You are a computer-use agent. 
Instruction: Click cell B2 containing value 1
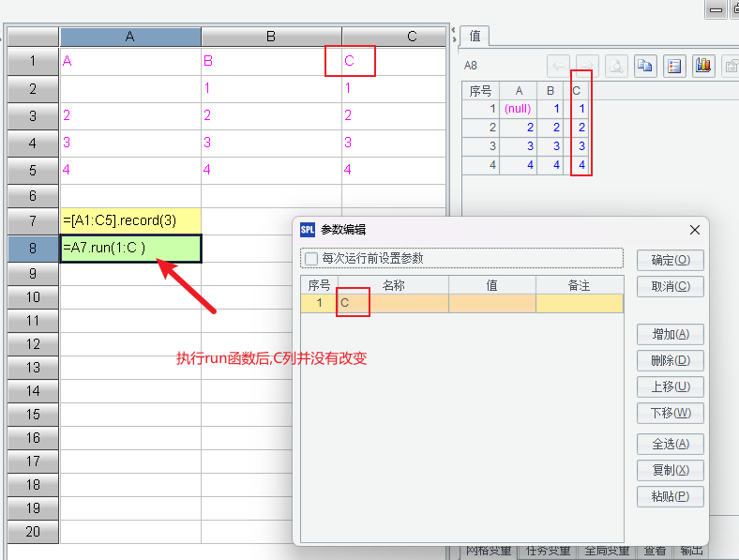[x=271, y=88]
